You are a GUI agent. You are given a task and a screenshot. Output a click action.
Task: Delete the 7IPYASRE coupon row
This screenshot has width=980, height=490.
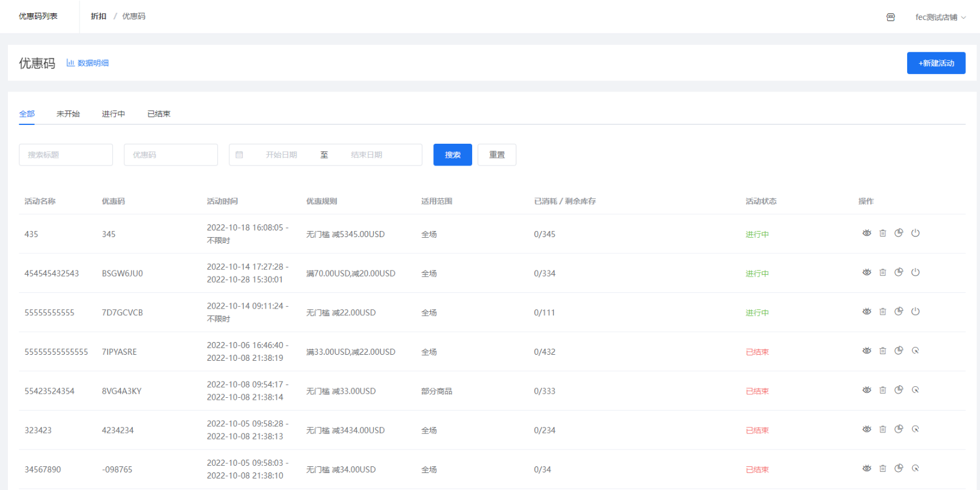click(x=883, y=351)
